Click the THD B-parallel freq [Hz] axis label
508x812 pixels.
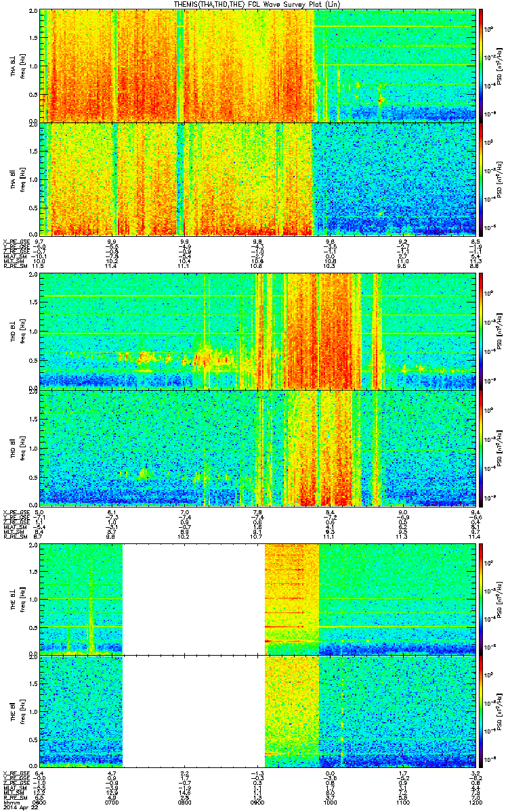tap(22, 447)
